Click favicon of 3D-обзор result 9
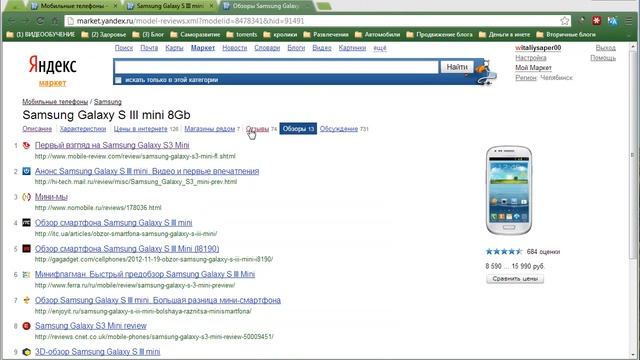This screenshot has width=640, height=360. (26, 352)
